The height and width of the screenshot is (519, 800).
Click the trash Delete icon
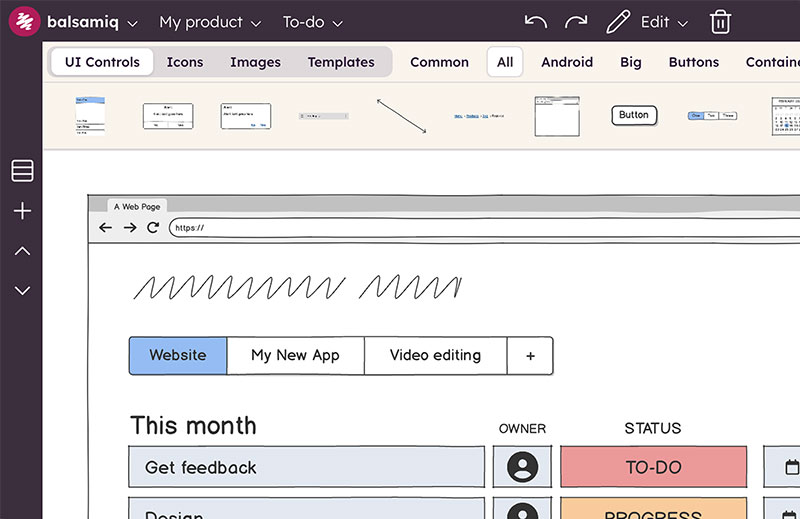(720, 22)
